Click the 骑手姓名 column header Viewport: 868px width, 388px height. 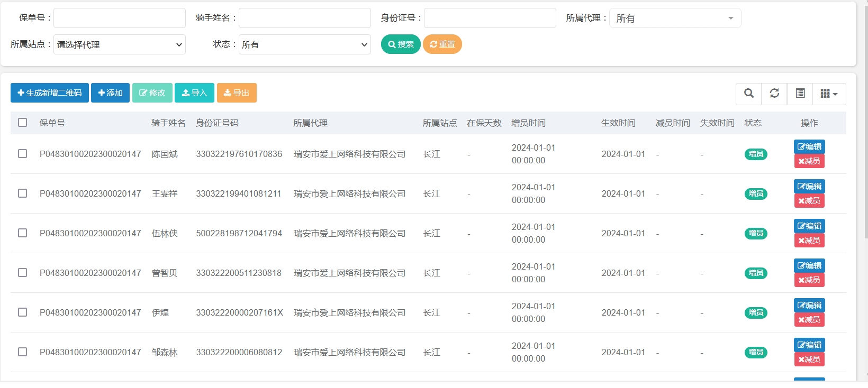[168, 123]
